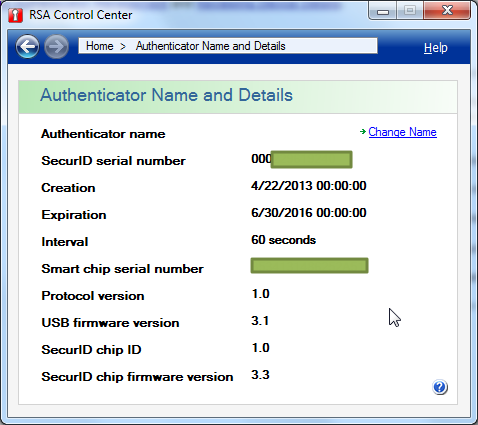Select Authenticator Name and Details breadcrumb
The height and width of the screenshot is (425, 478).
point(210,46)
